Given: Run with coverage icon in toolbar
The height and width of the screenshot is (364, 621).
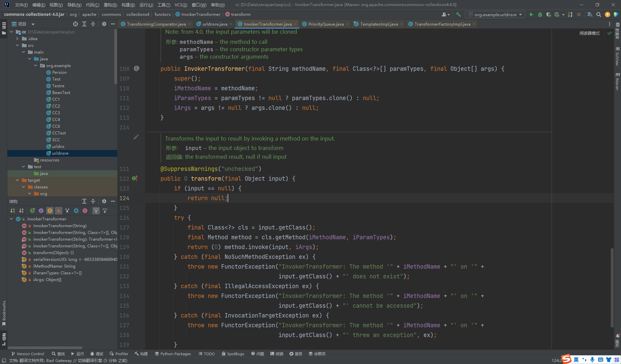Looking at the screenshot, I should pos(549,14).
